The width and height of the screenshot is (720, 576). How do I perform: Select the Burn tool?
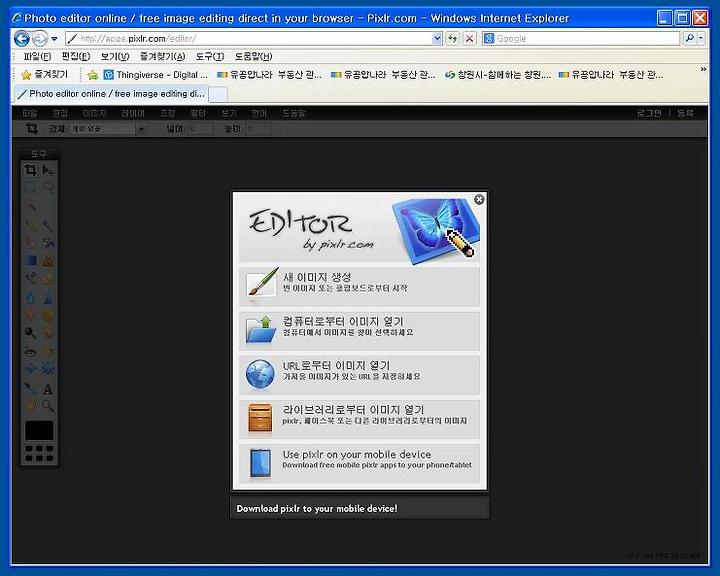48,333
